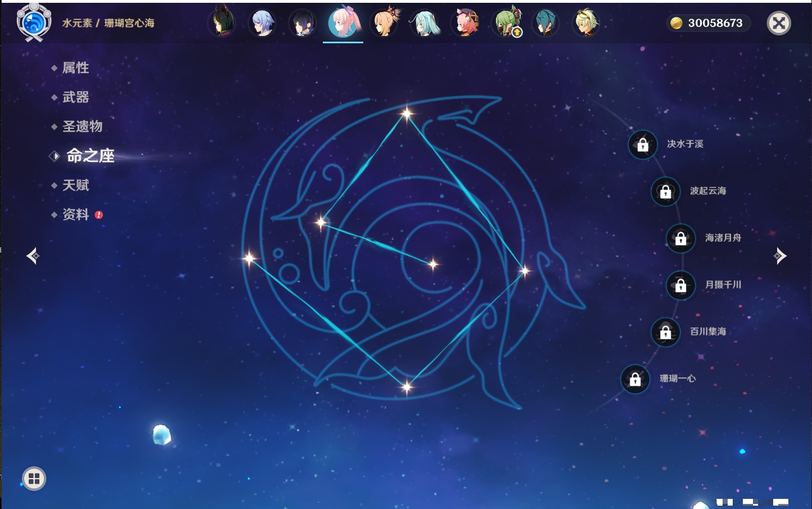Open the 属性 attributes menu
This screenshot has height=509, width=812.
click(x=75, y=68)
